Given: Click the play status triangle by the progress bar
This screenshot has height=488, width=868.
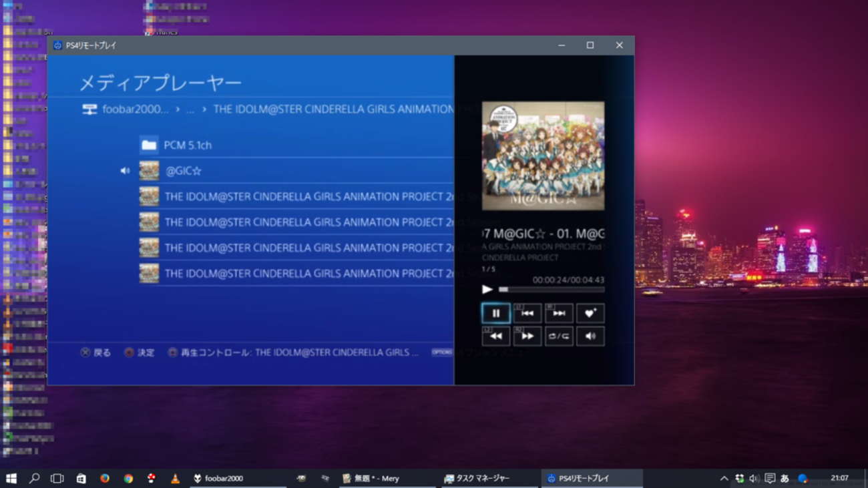Looking at the screenshot, I should pos(487,290).
